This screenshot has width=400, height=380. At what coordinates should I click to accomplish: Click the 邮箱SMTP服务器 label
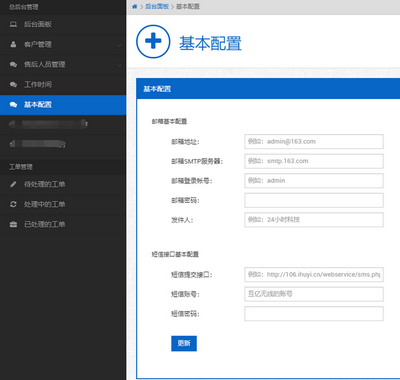coord(197,161)
